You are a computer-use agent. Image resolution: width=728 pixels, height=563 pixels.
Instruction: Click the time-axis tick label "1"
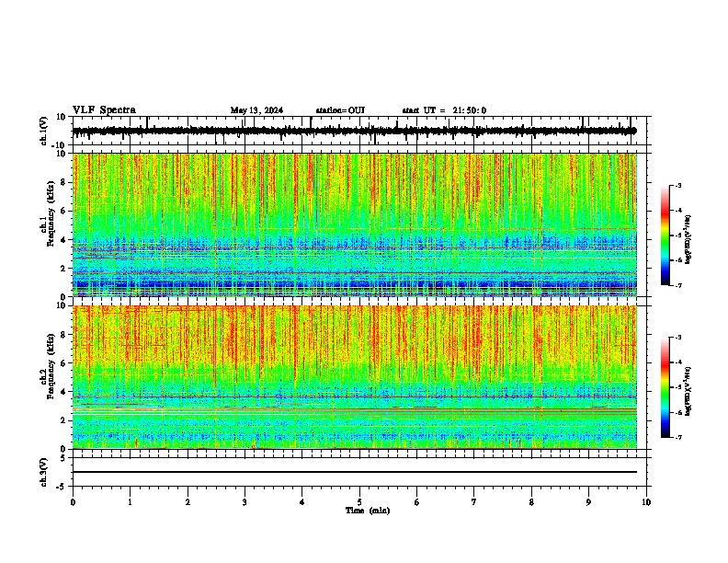130,502
